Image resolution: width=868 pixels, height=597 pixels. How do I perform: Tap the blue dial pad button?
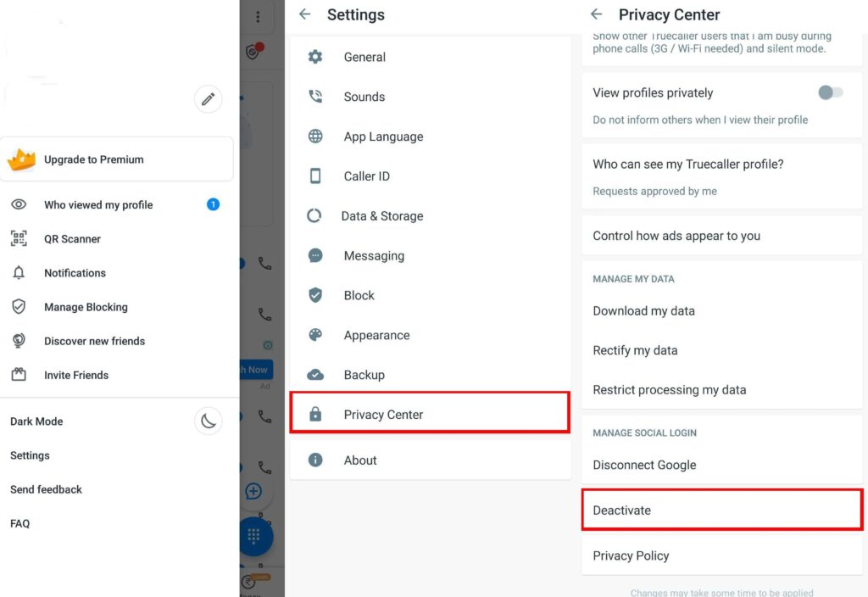(254, 536)
